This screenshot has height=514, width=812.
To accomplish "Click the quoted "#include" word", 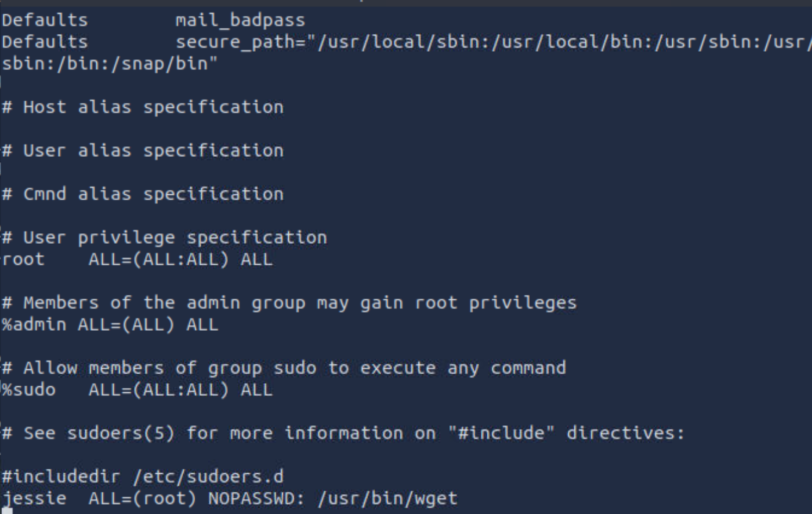I will [x=501, y=434].
